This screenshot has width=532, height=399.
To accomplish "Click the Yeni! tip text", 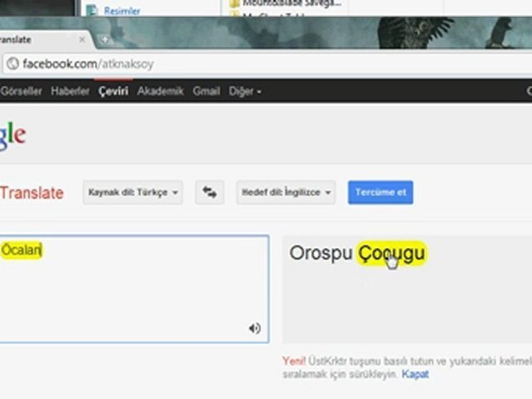I will point(294,361).
